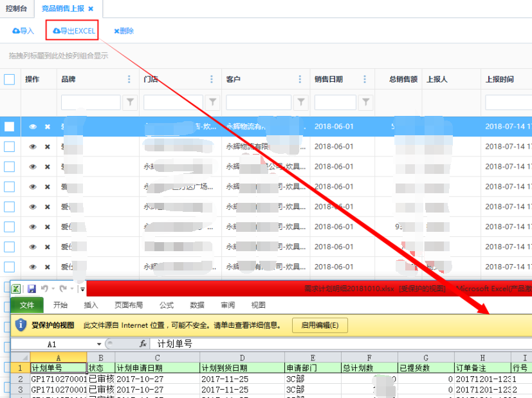Toggle the select-all checkbox in table header
The width and height of the screenshot is (532, 398).
click(x=10, y=79)
